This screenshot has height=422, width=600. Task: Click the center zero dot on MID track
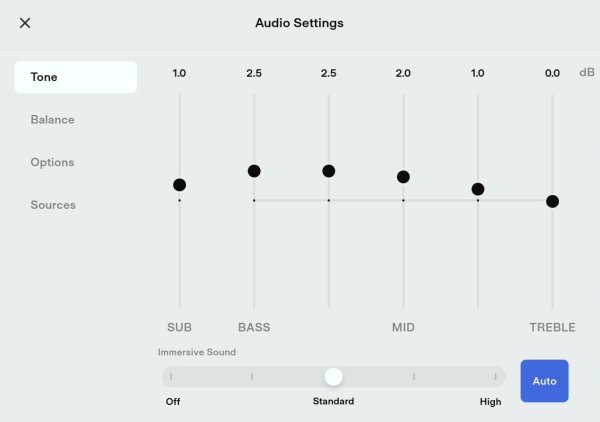point(403,200)
